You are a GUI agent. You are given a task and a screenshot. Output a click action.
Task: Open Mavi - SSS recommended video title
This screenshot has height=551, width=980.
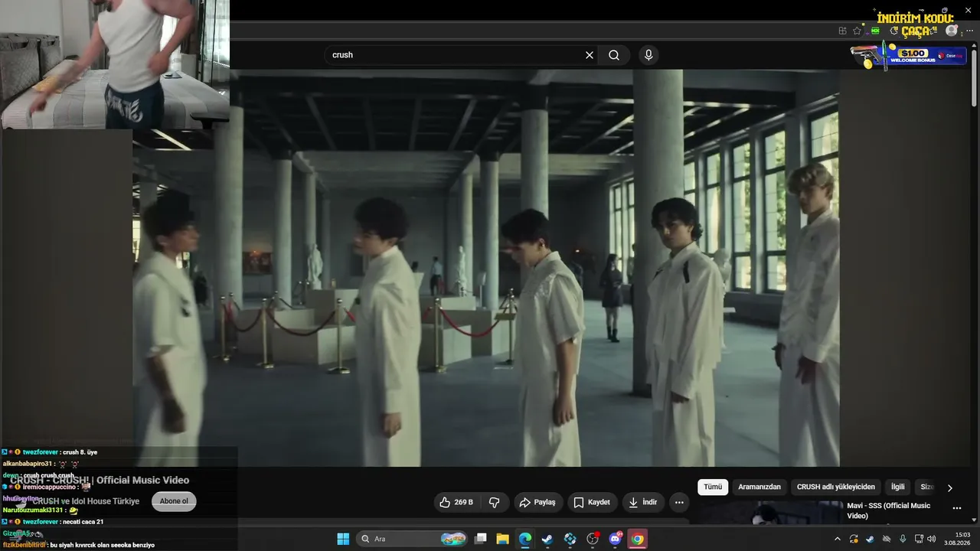click(x=889, y=510)
